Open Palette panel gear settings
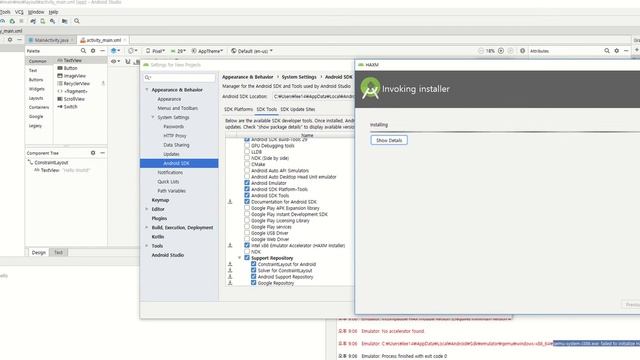This screenshot has height=360, width=640. pos(93,51)
